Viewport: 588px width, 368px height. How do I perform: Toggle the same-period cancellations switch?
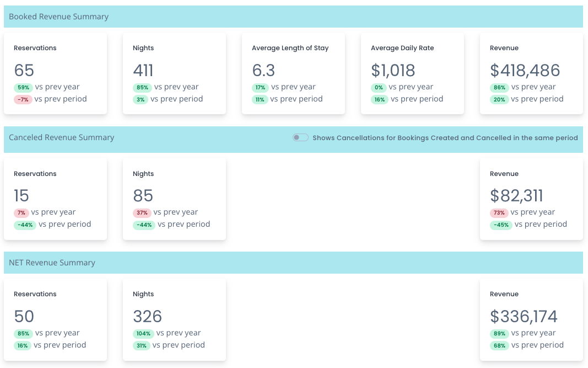coord(300,137)
